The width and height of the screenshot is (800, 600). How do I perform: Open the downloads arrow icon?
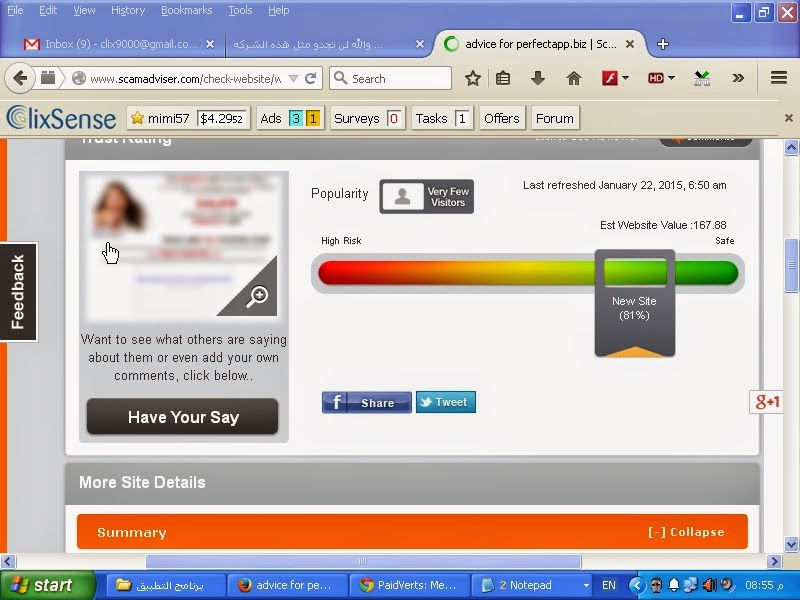[538, 79]
